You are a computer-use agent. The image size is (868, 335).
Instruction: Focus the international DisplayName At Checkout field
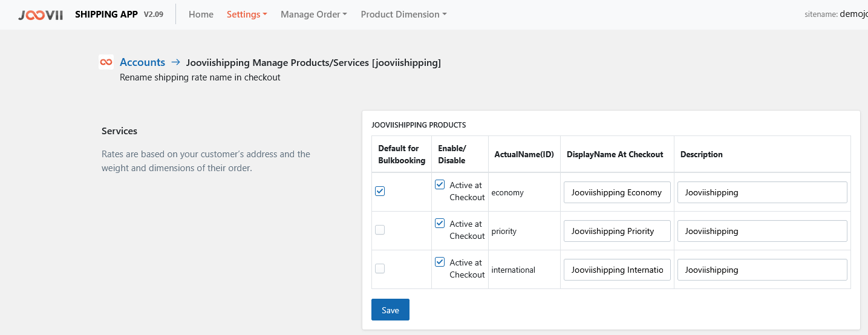[617, 270]
